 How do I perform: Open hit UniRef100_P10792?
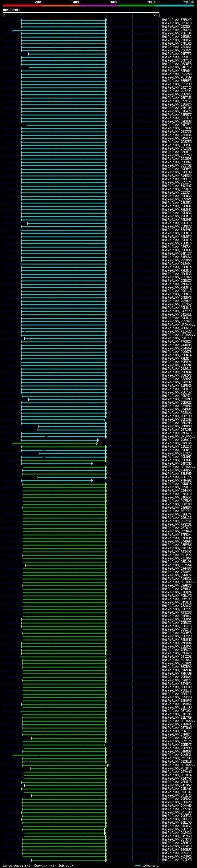pos(177,548)
